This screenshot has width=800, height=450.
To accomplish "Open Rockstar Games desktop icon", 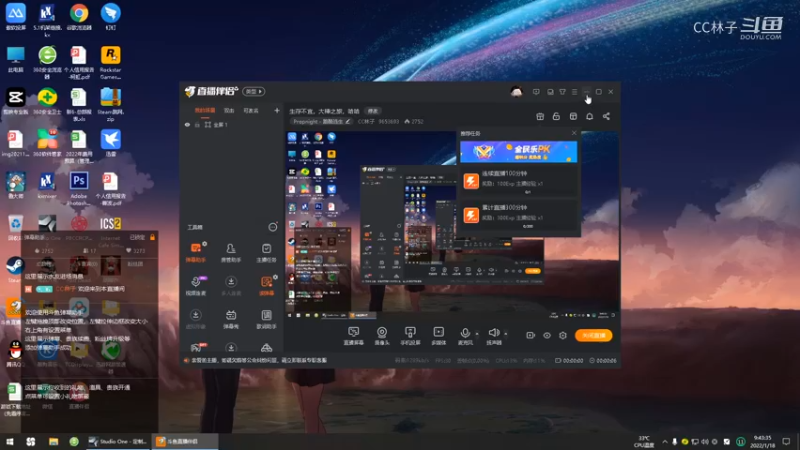I will [110, 62].
